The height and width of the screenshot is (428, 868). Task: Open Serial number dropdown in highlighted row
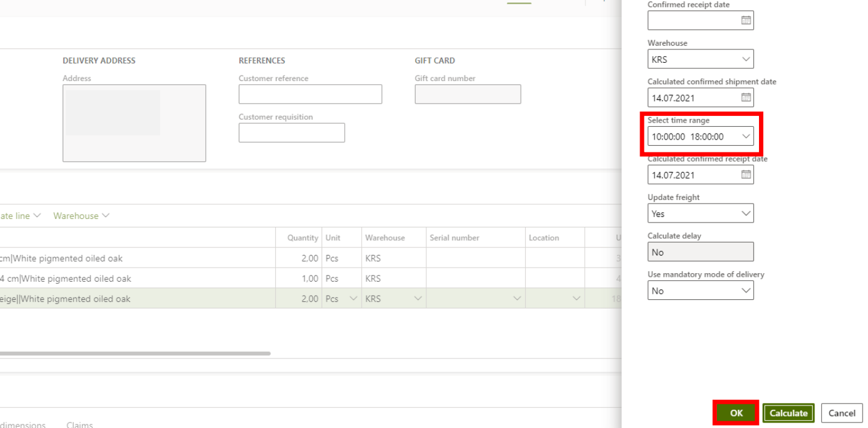(x=517, y=299)
